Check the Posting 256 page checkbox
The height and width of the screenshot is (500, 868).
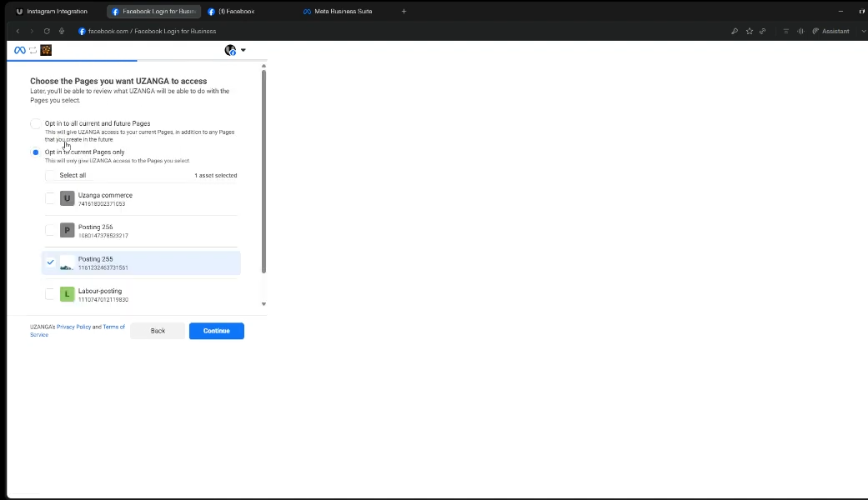[50, 230]
